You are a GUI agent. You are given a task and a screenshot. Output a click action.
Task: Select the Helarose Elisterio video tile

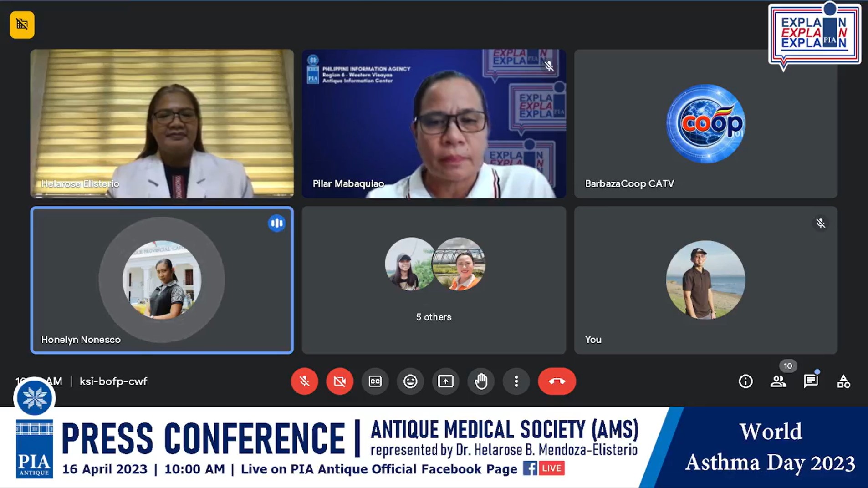pos(162,124)
